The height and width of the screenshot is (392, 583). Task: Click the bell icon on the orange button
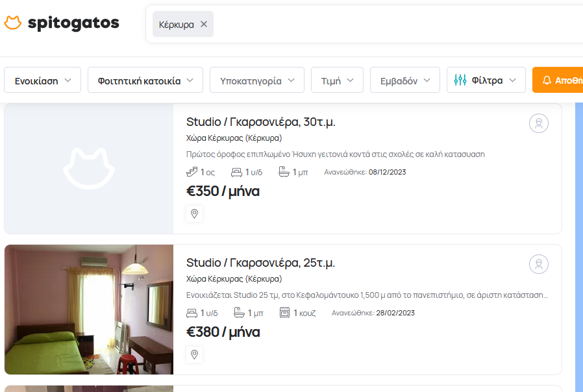547,80
